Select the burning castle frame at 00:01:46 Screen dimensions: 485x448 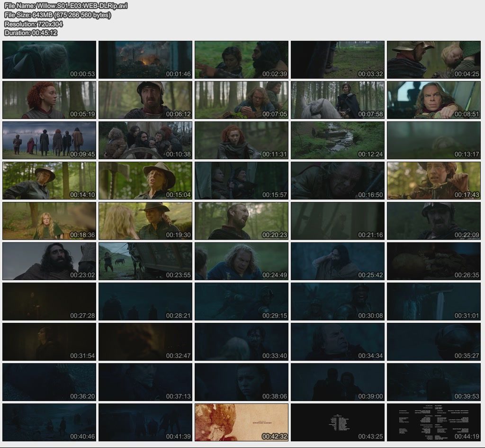coord(145,60)
